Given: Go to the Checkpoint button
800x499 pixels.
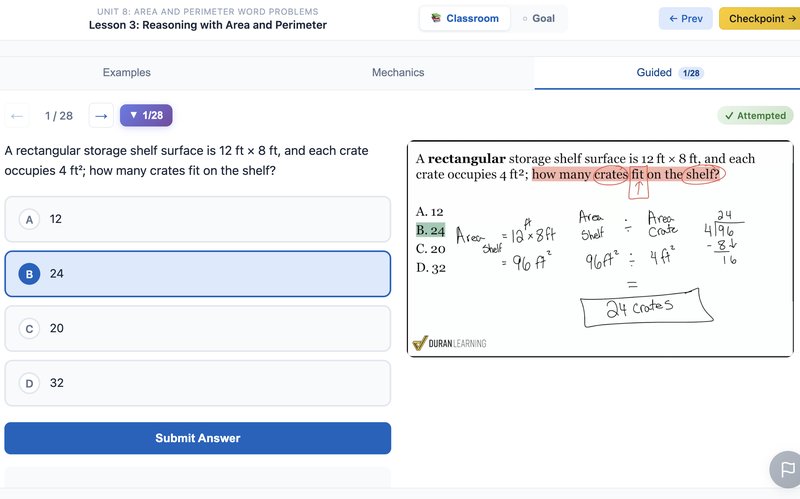Looking at the screenshot, I should tap(760, 18).
